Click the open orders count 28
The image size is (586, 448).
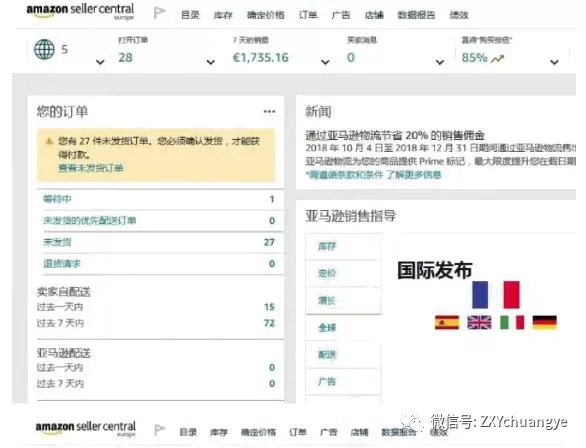pyautogui.click(x=125, y=58)
